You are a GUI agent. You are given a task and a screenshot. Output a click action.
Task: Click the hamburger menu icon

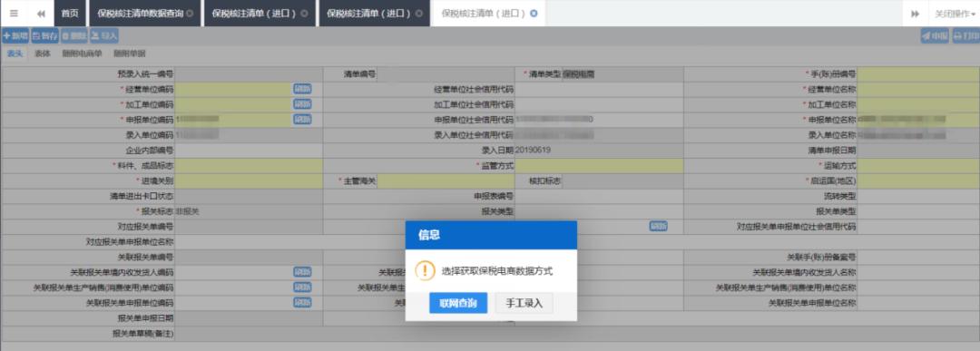(14, 13)
